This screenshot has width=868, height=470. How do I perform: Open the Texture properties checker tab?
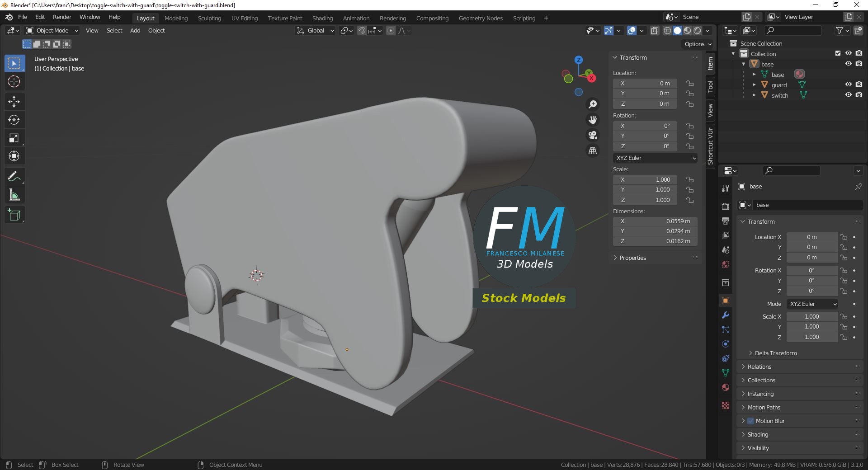click(x=726, y=405)
